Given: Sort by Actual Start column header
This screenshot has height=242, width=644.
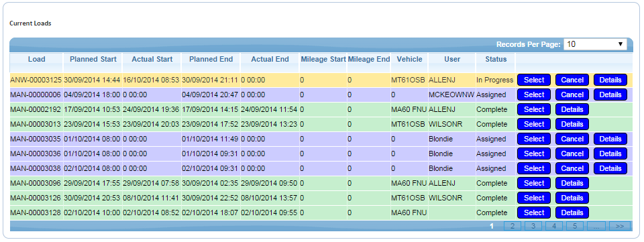Looking at the screenshot, I should 152,60.
